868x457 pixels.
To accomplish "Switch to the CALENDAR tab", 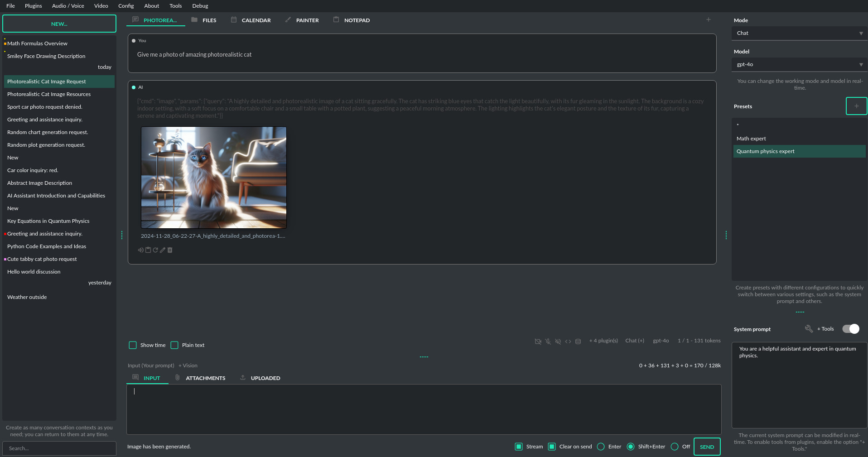I will pos(251,20).
